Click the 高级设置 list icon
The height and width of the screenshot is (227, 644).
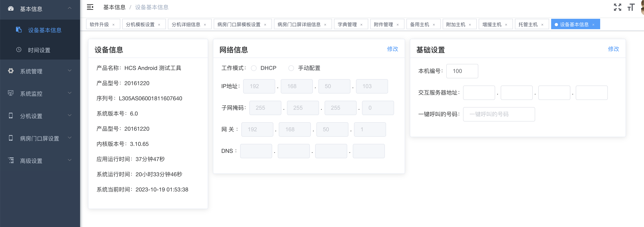click(x=11, y=160)
